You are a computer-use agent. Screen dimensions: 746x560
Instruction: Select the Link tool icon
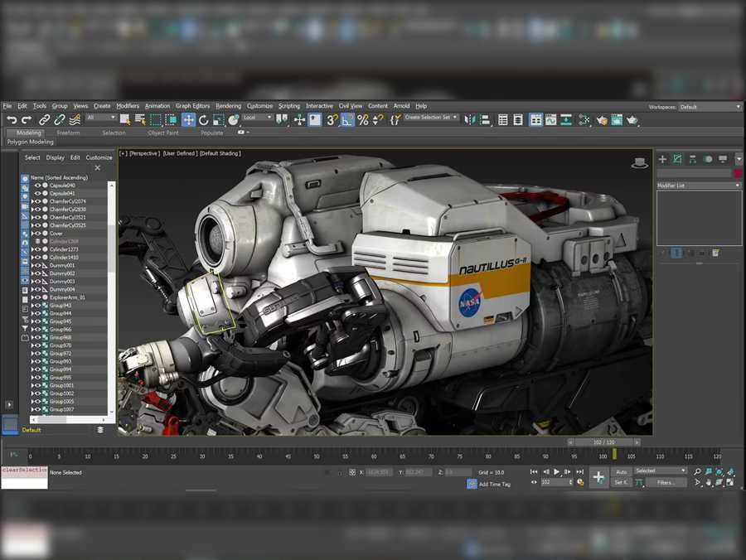click(44, 120)
